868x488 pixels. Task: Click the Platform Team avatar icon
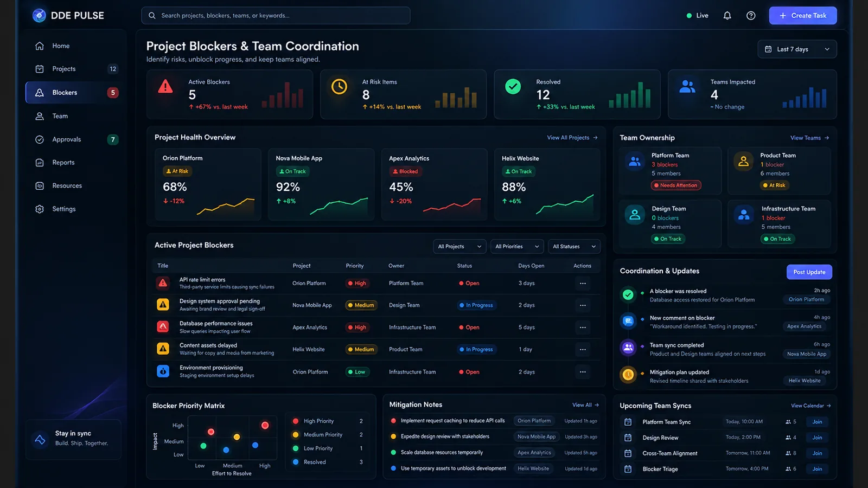pos(634,161)
